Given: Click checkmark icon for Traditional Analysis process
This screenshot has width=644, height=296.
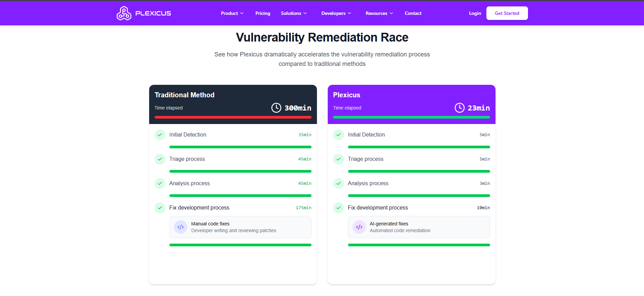Looking at the screenshot, I should click(160, 183).
